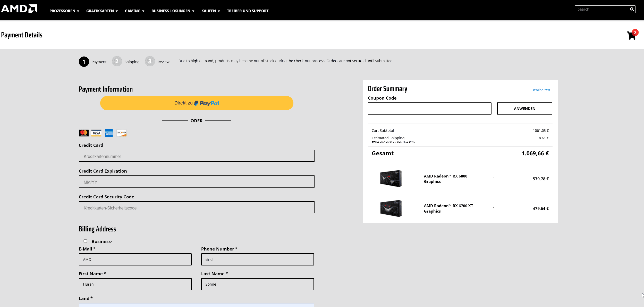644x307 pixels.
Task: Open Treiber und Support page
Action: (x=248, y=11)
